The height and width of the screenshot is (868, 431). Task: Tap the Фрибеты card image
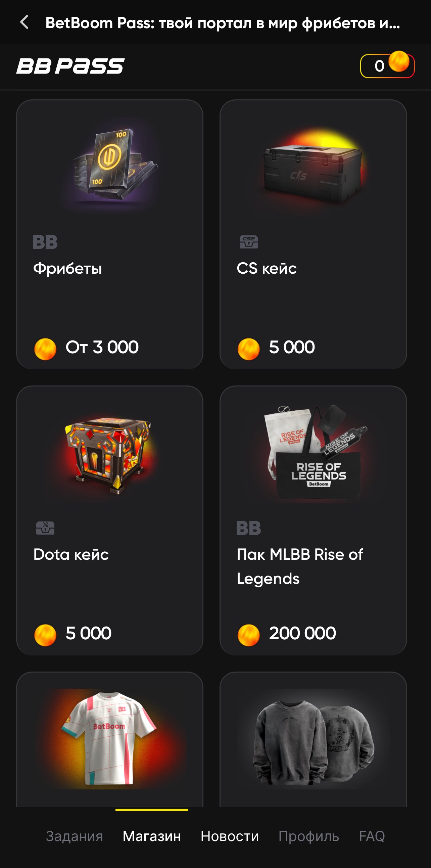tap(110, 164)
